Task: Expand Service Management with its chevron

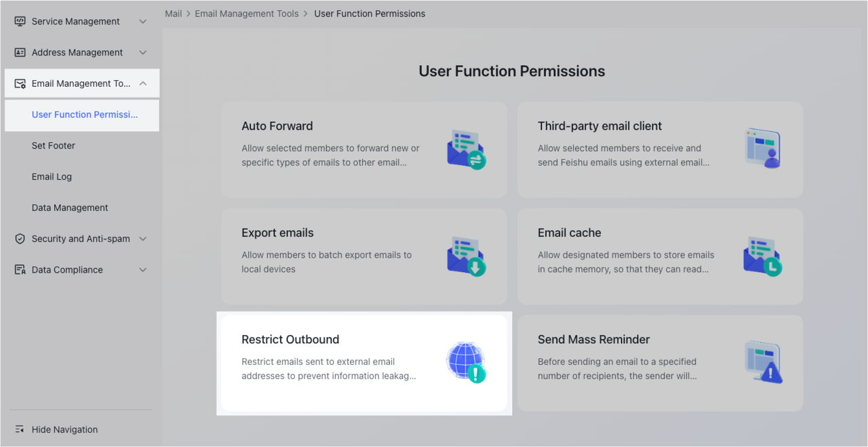Action: [x=142, y=22]
